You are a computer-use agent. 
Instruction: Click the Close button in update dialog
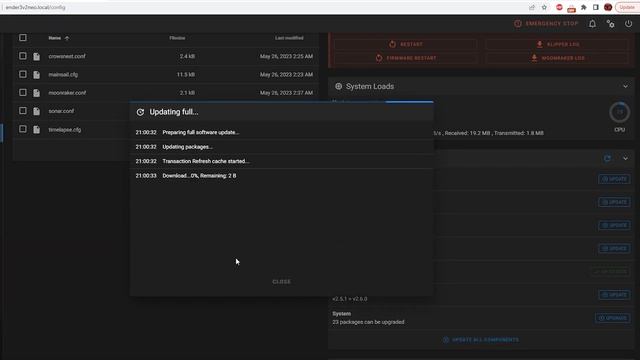click(282, 282)
